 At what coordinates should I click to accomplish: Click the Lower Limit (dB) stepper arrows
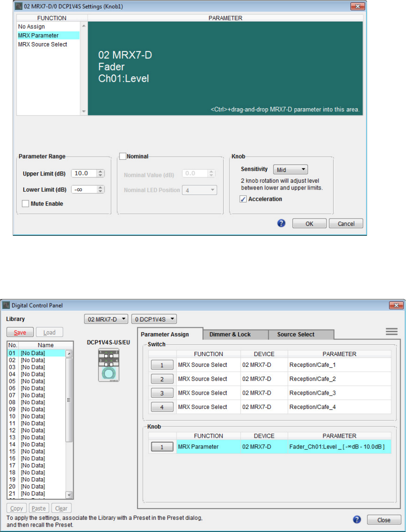click(101, 189)
